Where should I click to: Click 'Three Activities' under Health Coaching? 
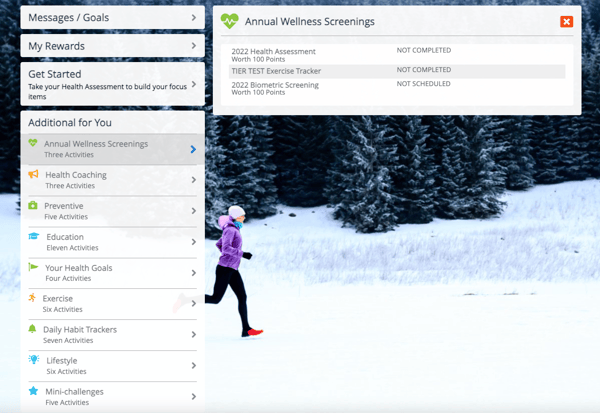tap(70, 186)
